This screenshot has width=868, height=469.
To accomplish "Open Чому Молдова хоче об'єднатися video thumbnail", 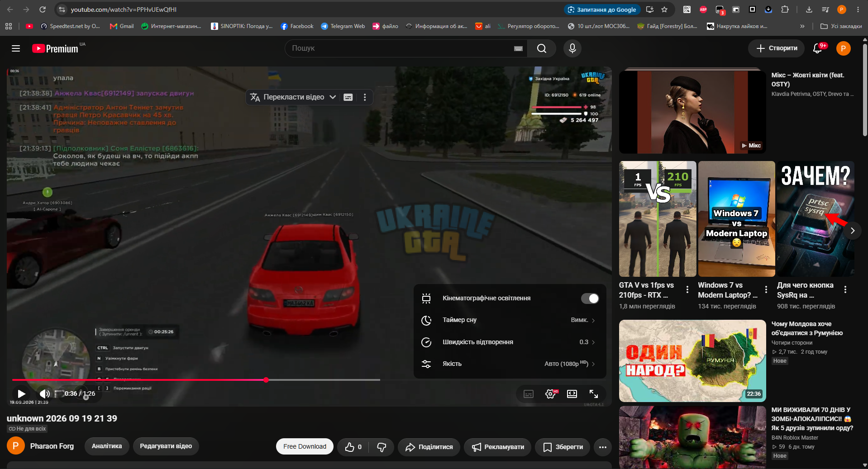I will coord(692,361).
